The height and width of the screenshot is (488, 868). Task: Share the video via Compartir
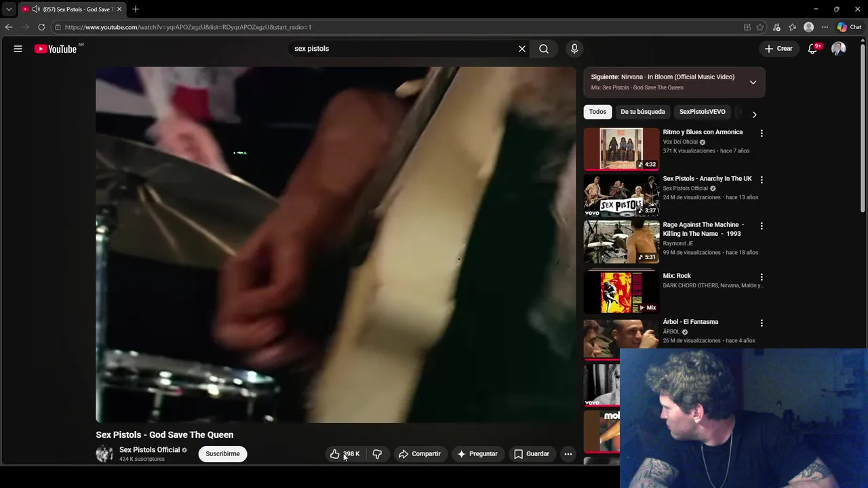pos(420,454)
